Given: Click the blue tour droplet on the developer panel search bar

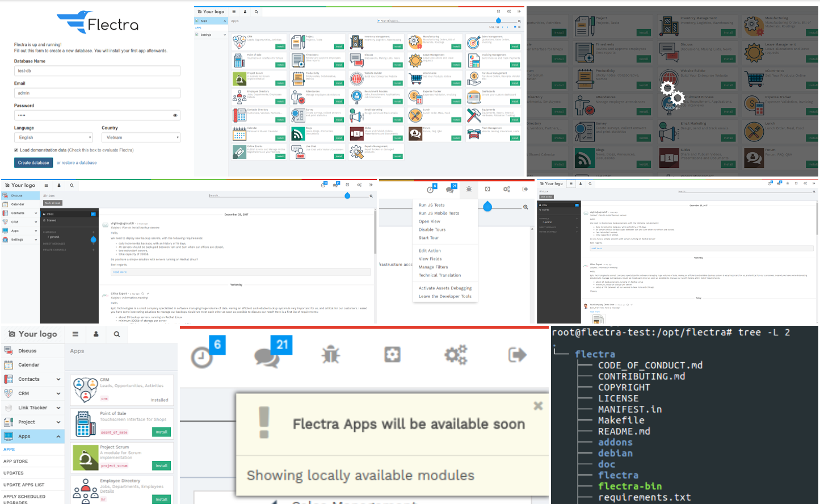Looking at the screenshot, I should (x=487, y=206).
